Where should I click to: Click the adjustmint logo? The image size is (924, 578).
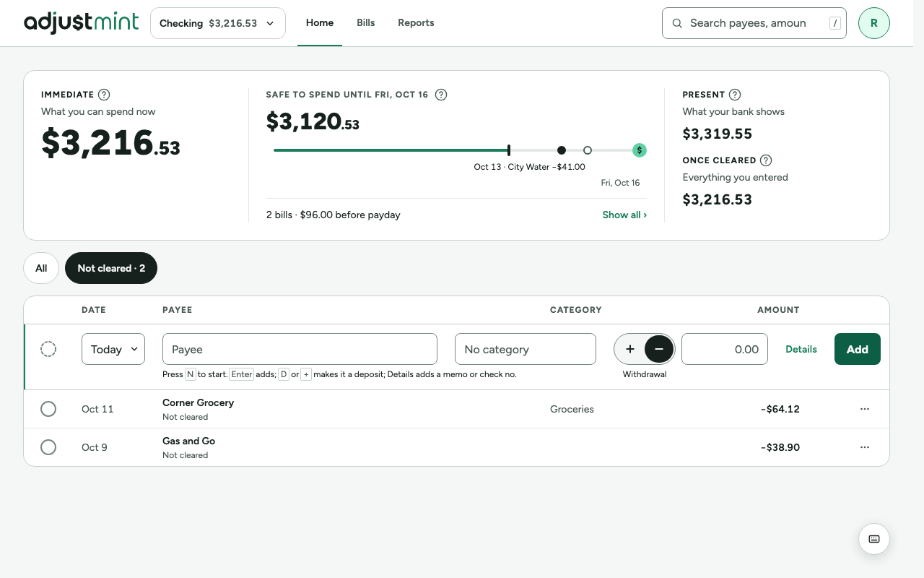click(x=81, y=23)
